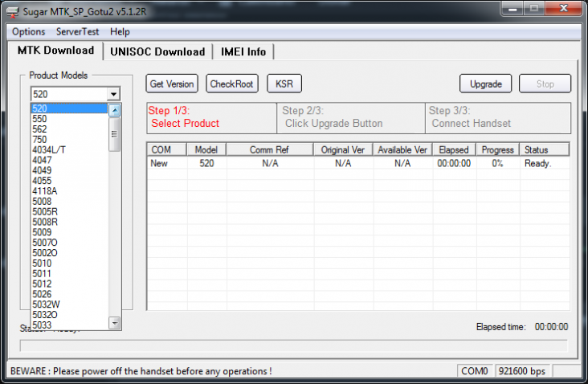Click the Upgrade button

click(486, 84)
